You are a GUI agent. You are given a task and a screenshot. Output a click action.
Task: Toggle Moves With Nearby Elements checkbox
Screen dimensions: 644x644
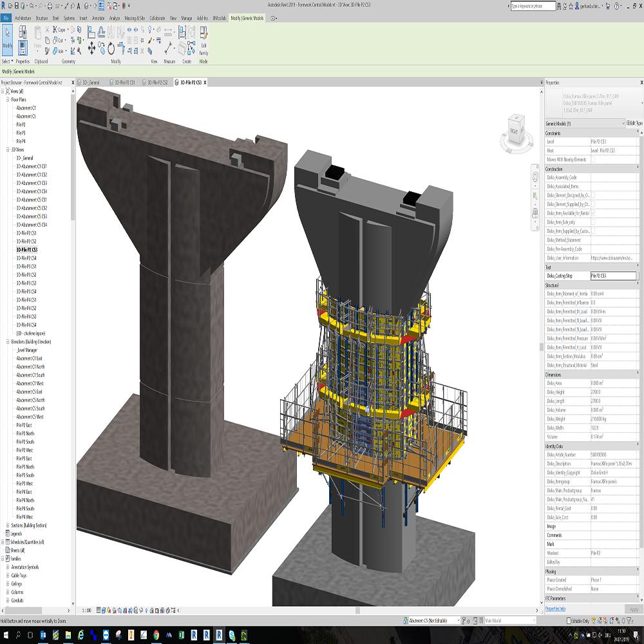click(x=593, y=159)
